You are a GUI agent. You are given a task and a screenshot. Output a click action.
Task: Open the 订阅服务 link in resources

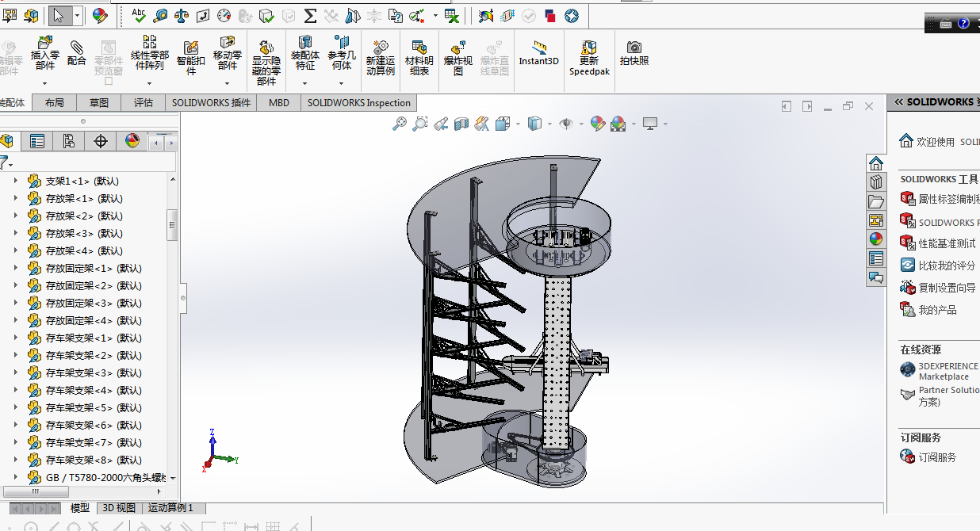tap(937, 457)
